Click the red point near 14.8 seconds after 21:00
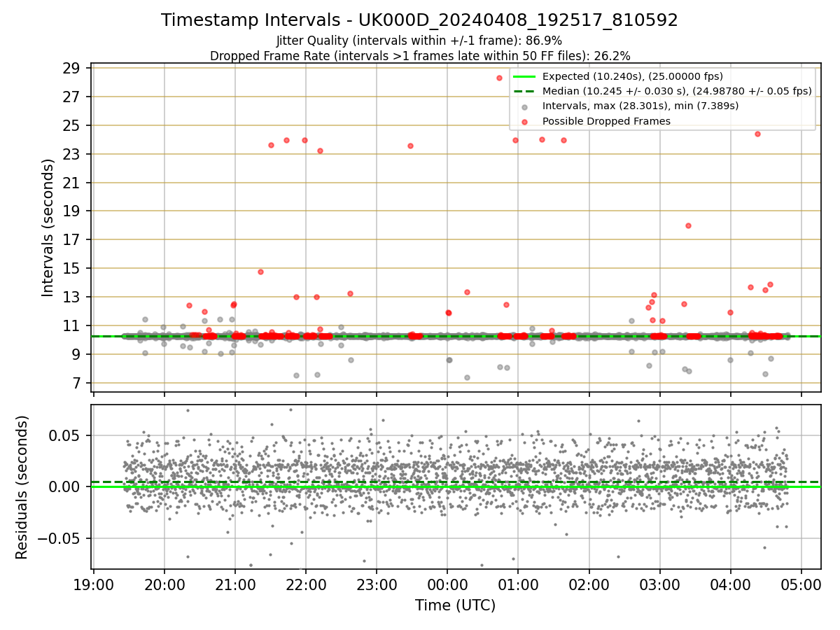 pos(260,272)
